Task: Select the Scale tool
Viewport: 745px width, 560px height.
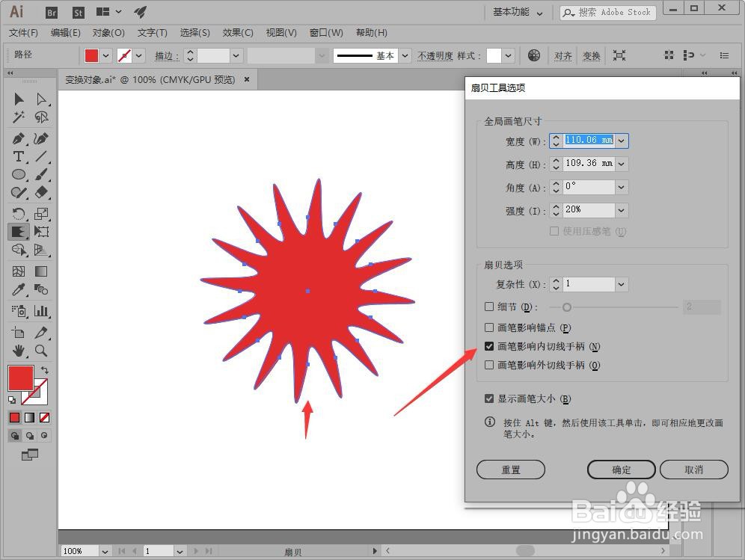Action: pyautogui.click(x=41, y=214)
